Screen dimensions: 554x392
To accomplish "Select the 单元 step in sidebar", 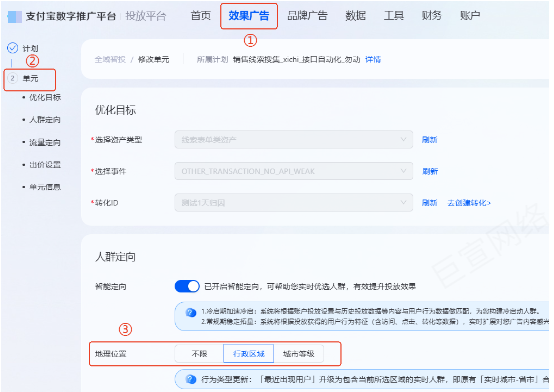I will (30, 78).
